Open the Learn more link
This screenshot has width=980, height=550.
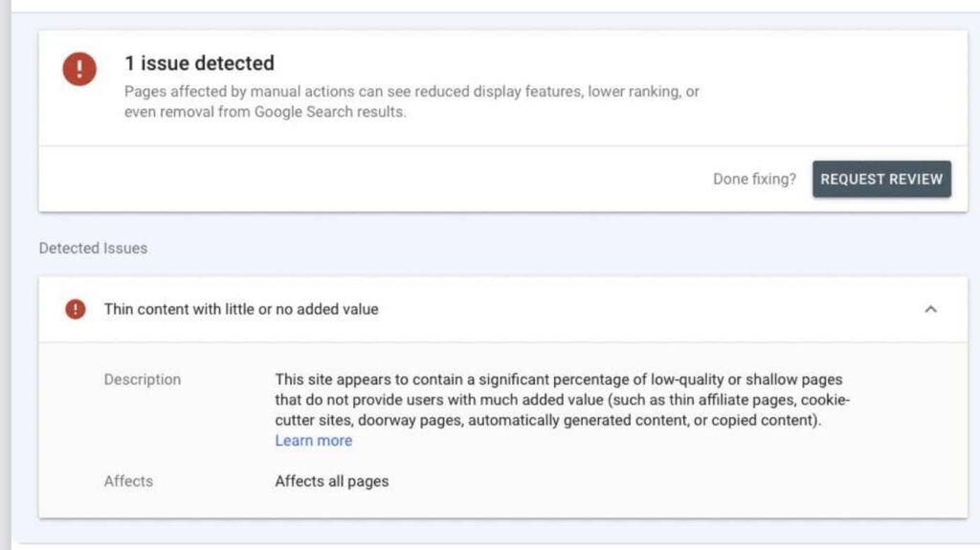[x=313, y=441]
